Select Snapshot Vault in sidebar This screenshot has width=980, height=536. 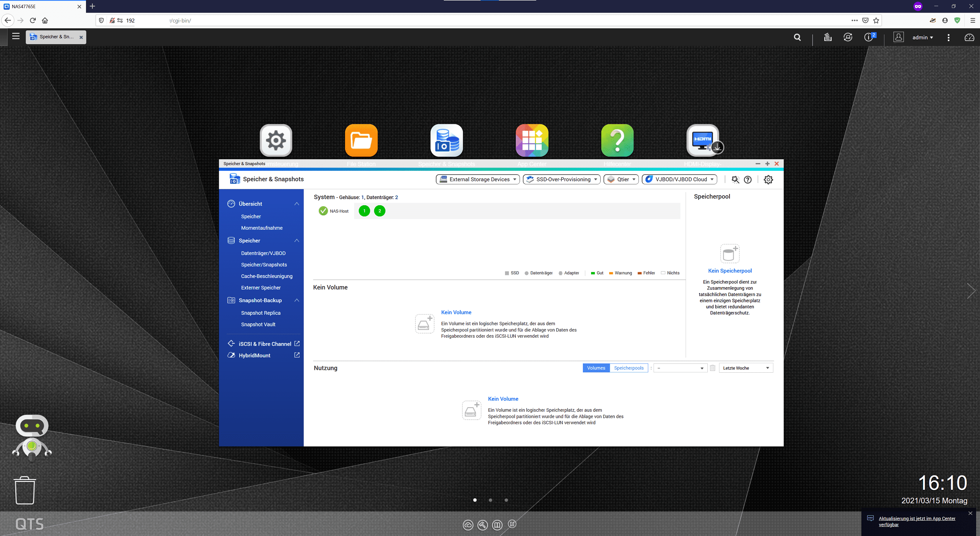[x=258, y=324]
